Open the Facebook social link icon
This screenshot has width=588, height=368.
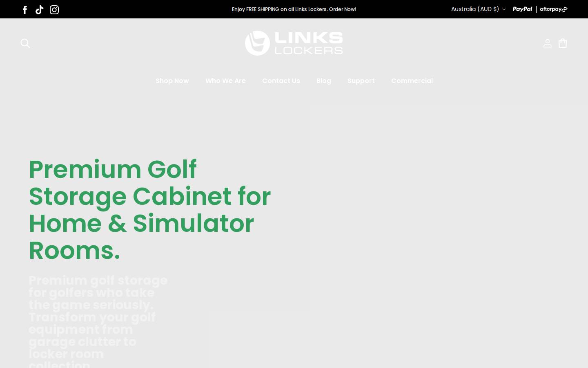(x=25, y=9)
